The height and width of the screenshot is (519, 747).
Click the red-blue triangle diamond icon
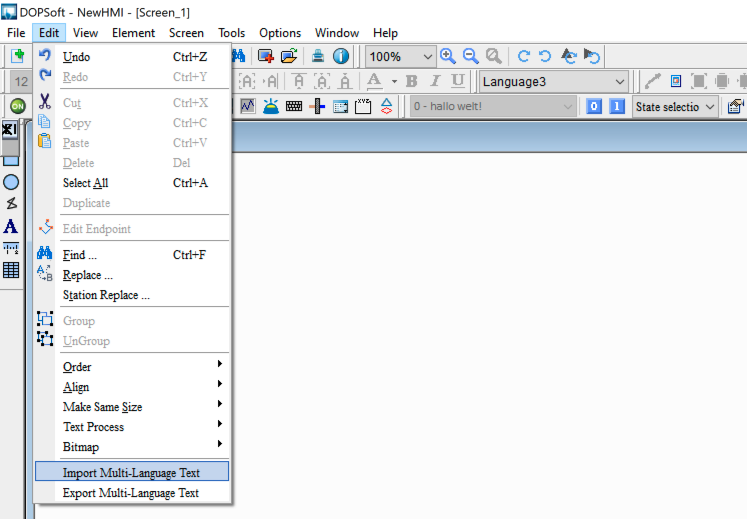point(386,106)
